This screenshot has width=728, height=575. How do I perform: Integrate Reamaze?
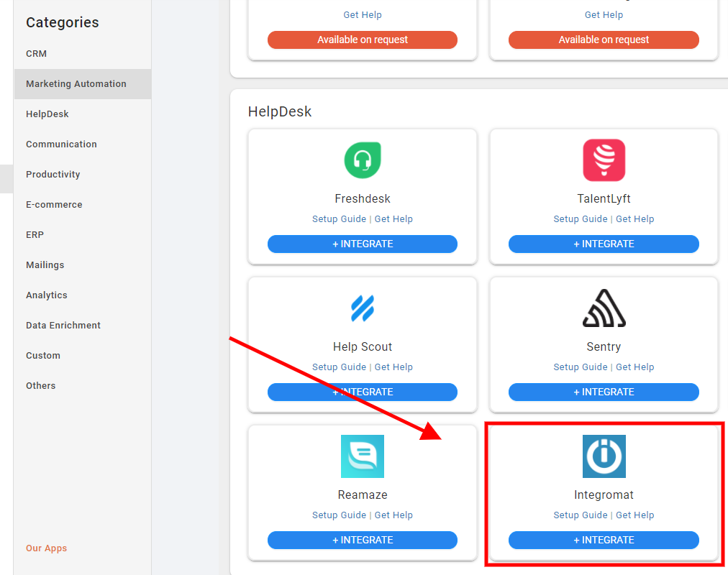[x=363, y=540]
